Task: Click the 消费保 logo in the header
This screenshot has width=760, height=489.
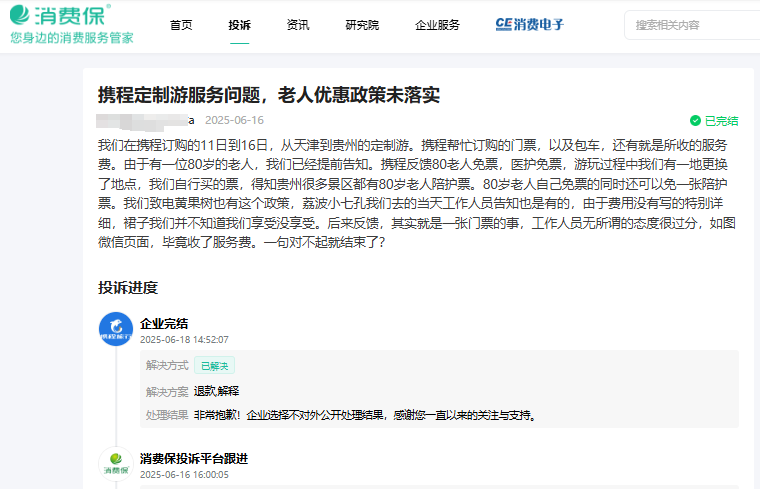Action: [x=60, y=15]
